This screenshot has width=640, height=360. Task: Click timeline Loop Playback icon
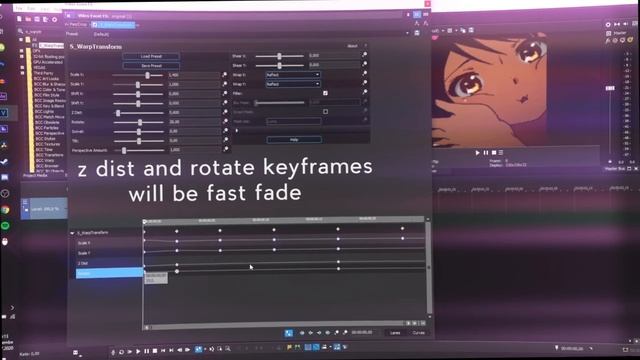[121, 351]
